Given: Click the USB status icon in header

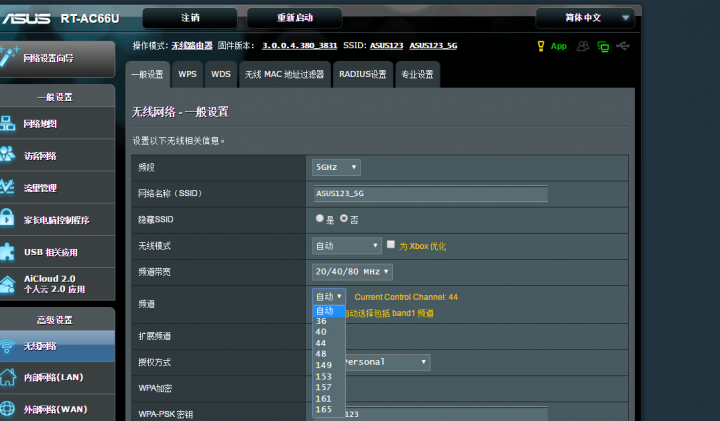Looking at the screenshot, I should [623, 46].
